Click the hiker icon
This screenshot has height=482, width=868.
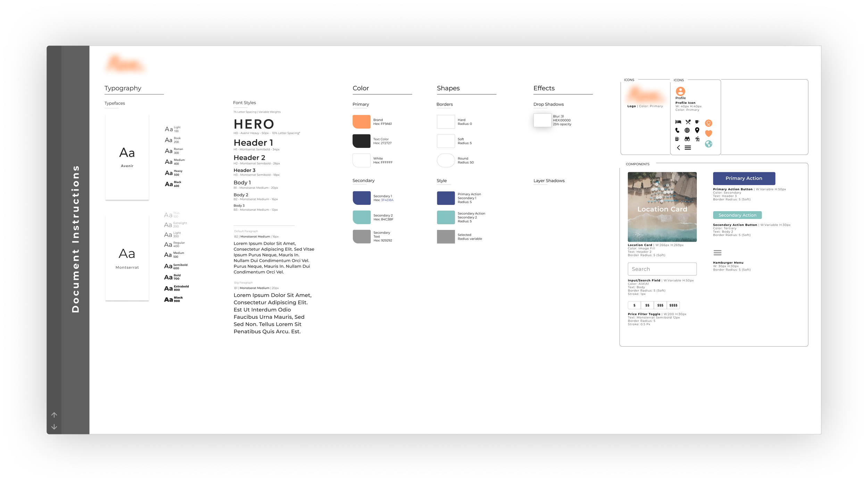(697, 139)
